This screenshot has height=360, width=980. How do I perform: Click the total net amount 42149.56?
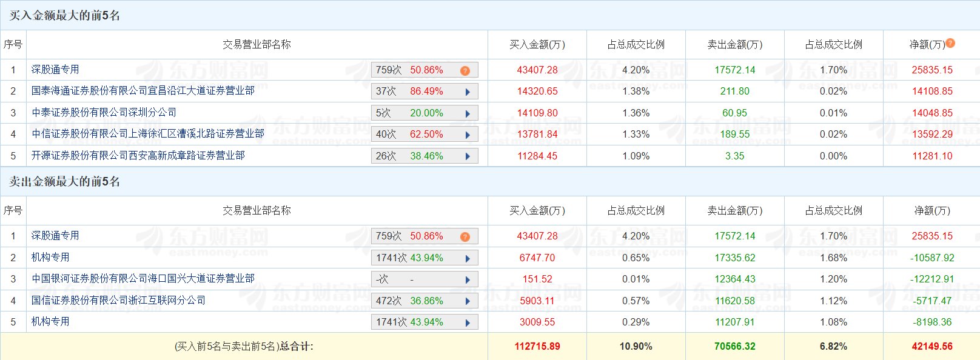[931, 347]
